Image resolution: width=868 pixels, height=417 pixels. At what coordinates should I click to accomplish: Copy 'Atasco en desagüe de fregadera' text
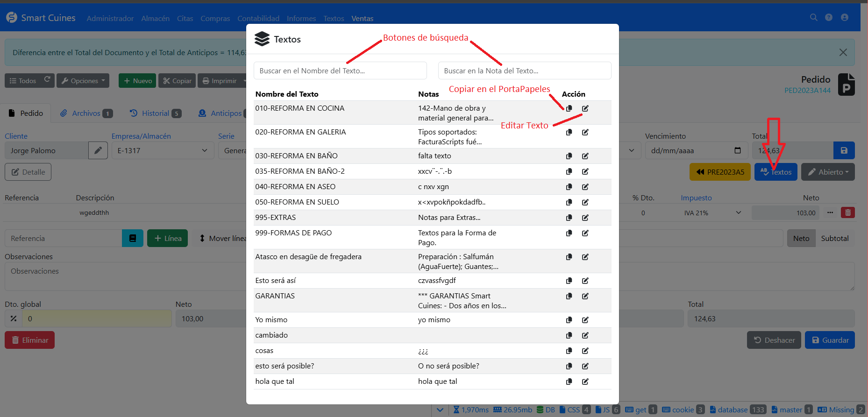pos(569,257)
